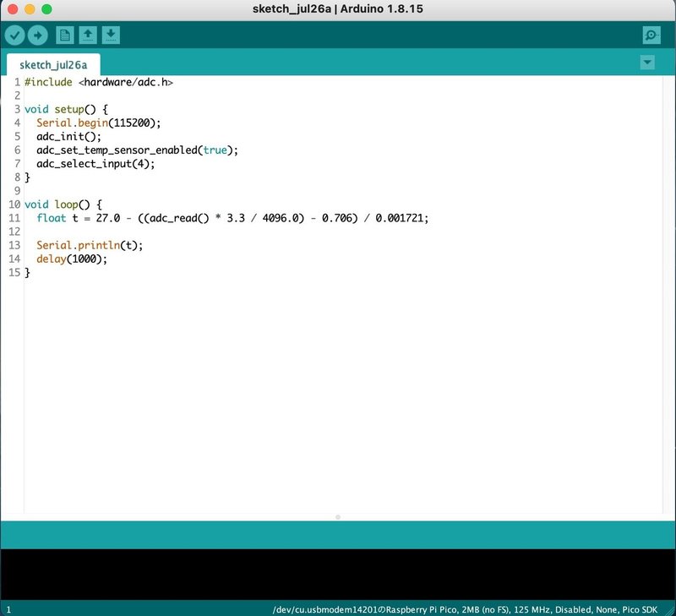The height and width of the screenshot is (616, 676).
Task: Click the Serial.begin(115200) line
Action: click(x=98, y=123)
